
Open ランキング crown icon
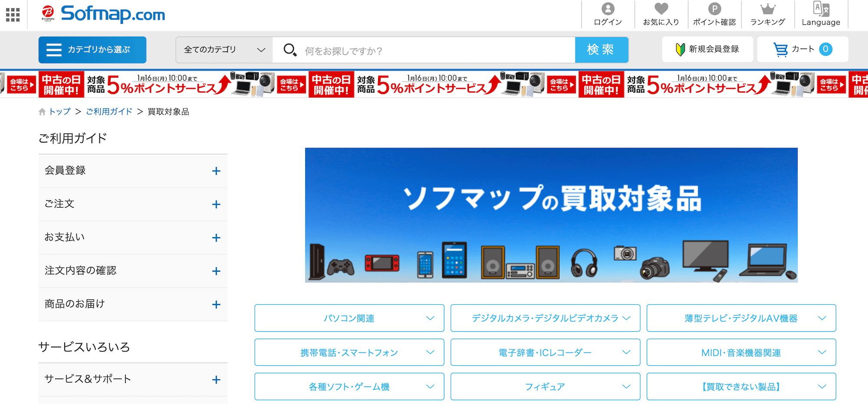[x=768, y=9]
